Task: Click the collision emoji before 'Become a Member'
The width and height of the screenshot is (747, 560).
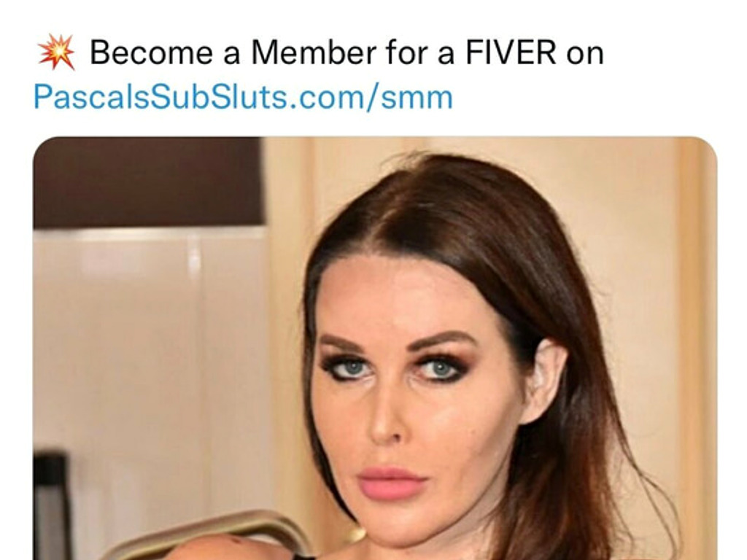Action: click(57, 52)
